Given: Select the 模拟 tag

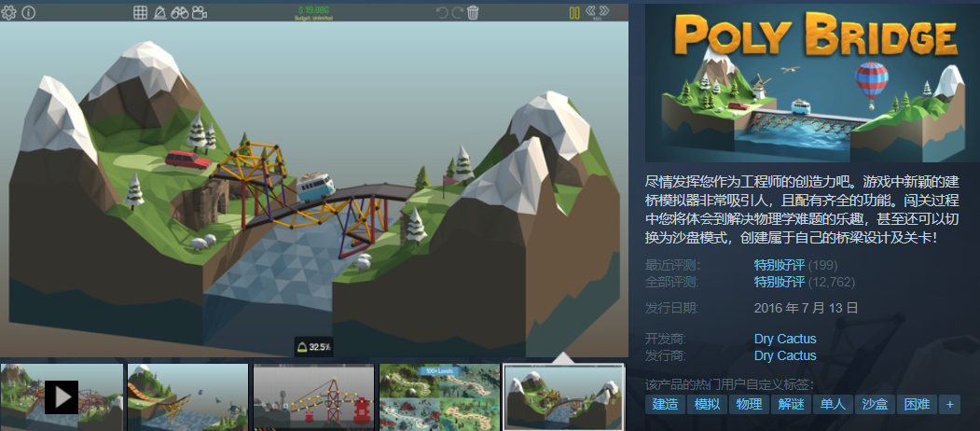Looking at the screenshot, I should click(x=707, y=404).
